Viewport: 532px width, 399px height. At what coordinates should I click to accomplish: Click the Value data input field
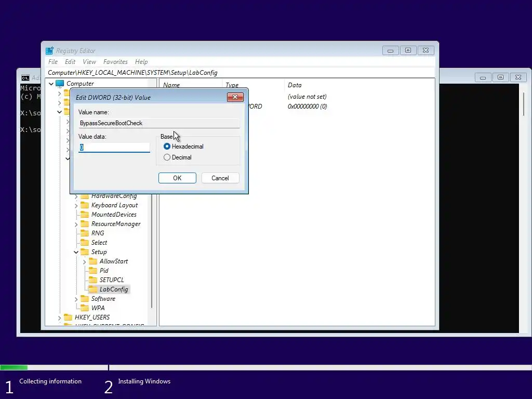coord(114,147)
